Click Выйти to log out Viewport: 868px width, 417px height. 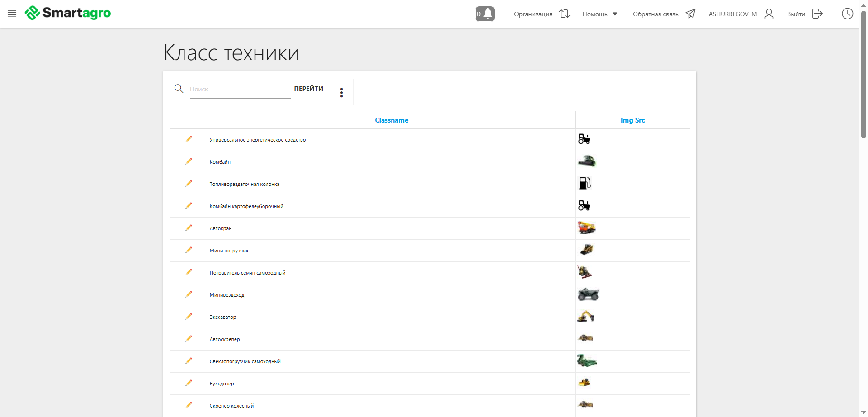pos(805,14)
